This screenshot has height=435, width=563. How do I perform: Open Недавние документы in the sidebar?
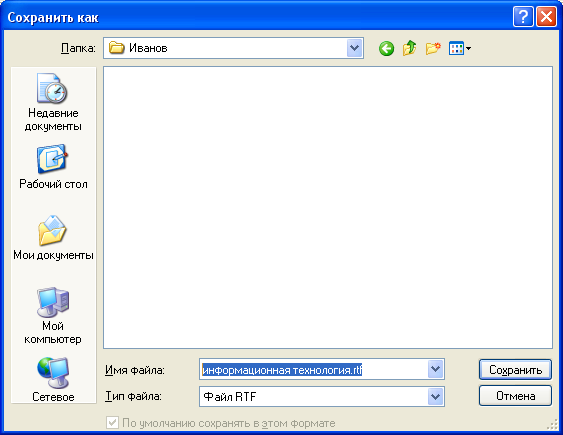[53, 103]
